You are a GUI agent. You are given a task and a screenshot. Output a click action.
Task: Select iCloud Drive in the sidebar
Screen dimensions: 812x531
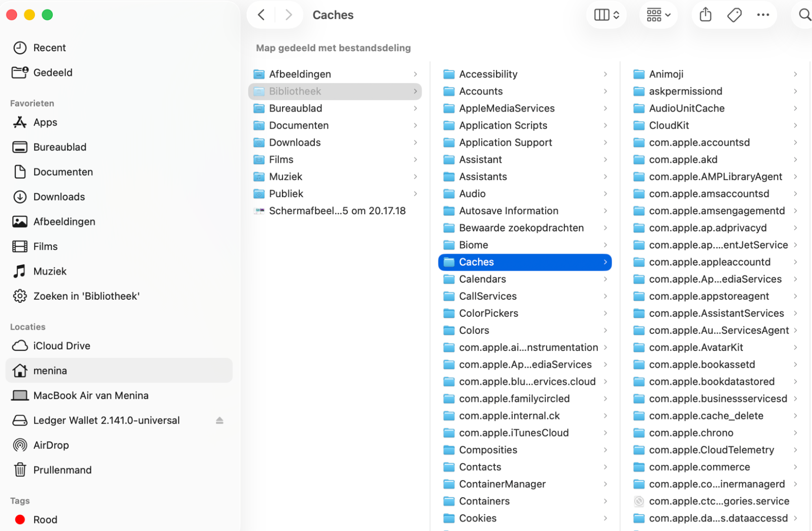pos(61,346)
